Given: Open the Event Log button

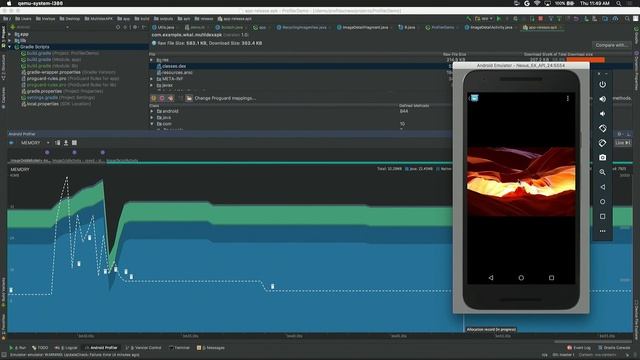Looking at the screenshot, I should tap(579, 348).
